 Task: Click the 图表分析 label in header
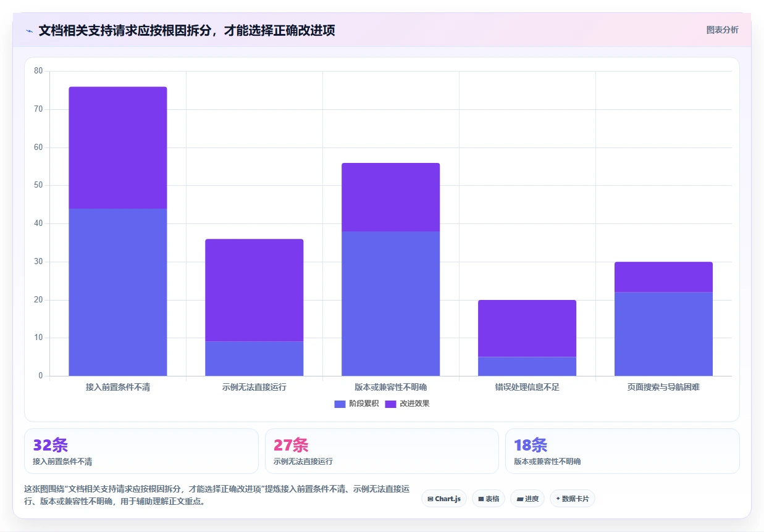pos(722,30)
